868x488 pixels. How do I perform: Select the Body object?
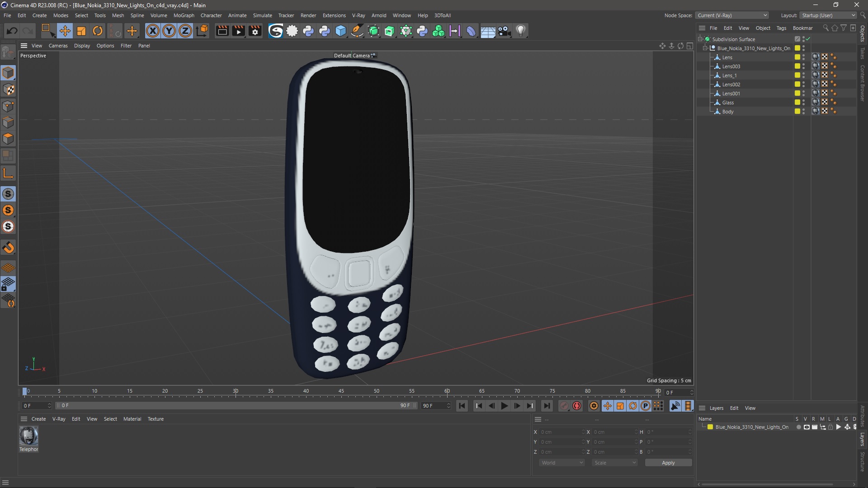[728, 112]
